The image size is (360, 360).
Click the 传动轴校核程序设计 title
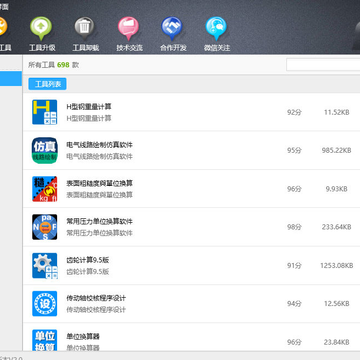96,298
